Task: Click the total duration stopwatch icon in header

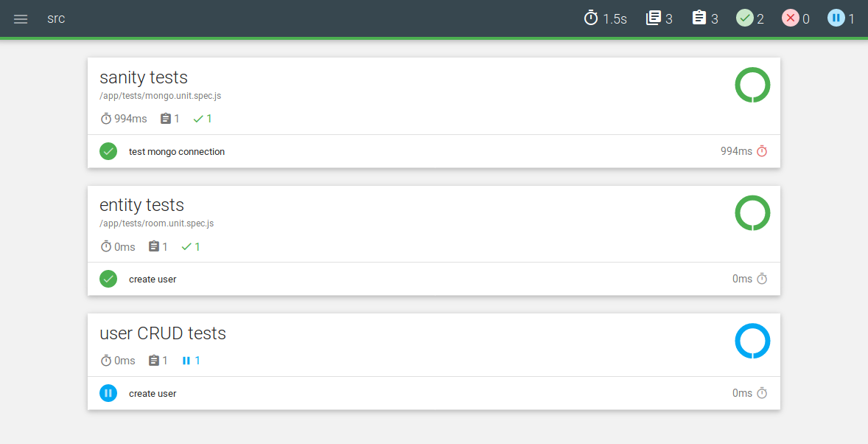Action: (591, 18)
